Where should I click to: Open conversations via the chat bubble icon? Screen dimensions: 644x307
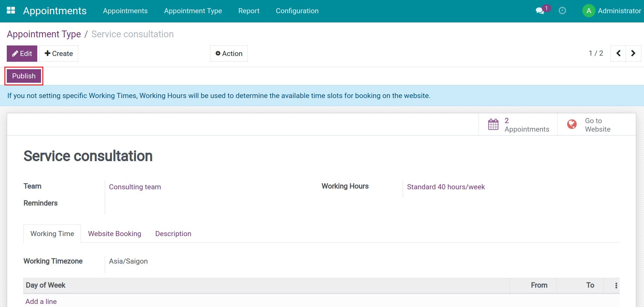click(x=540, y=11)
